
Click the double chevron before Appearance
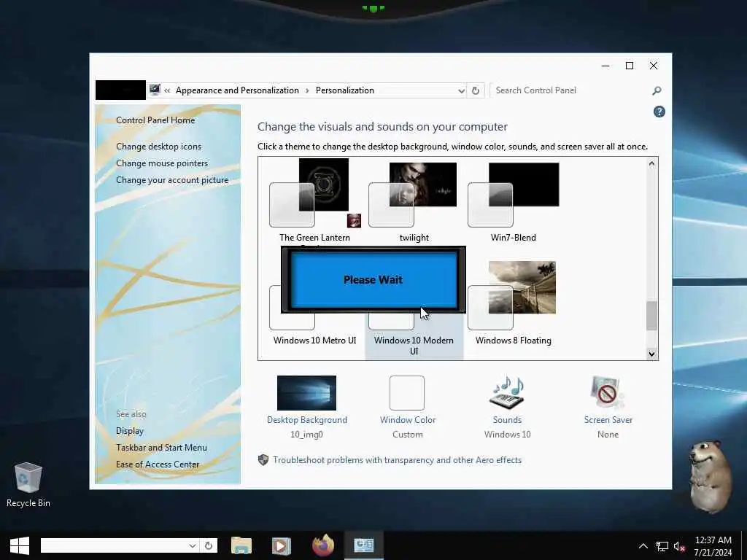point(167,90)
